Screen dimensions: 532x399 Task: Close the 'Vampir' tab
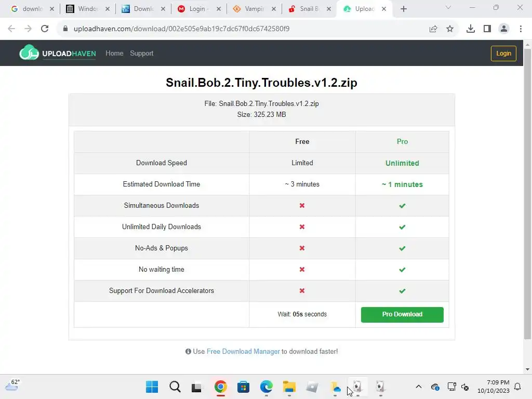(x=274, y=9)
